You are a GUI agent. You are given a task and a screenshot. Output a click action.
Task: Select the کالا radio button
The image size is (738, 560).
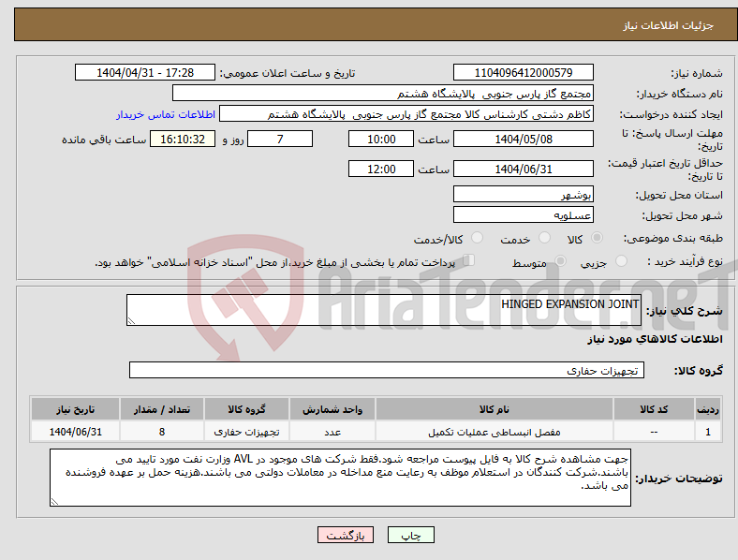[597, 238]
